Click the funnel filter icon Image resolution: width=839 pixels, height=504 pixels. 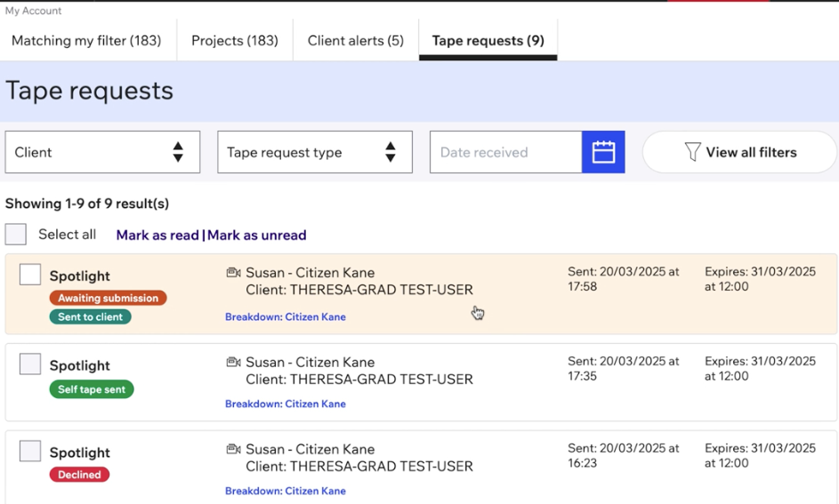tap(692, 152)
